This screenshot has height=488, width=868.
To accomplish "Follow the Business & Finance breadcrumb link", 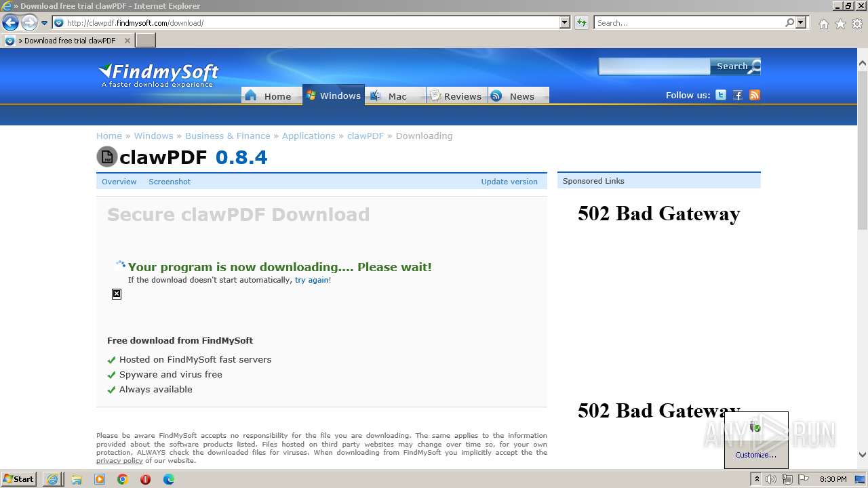I will (x=227, y=136).
